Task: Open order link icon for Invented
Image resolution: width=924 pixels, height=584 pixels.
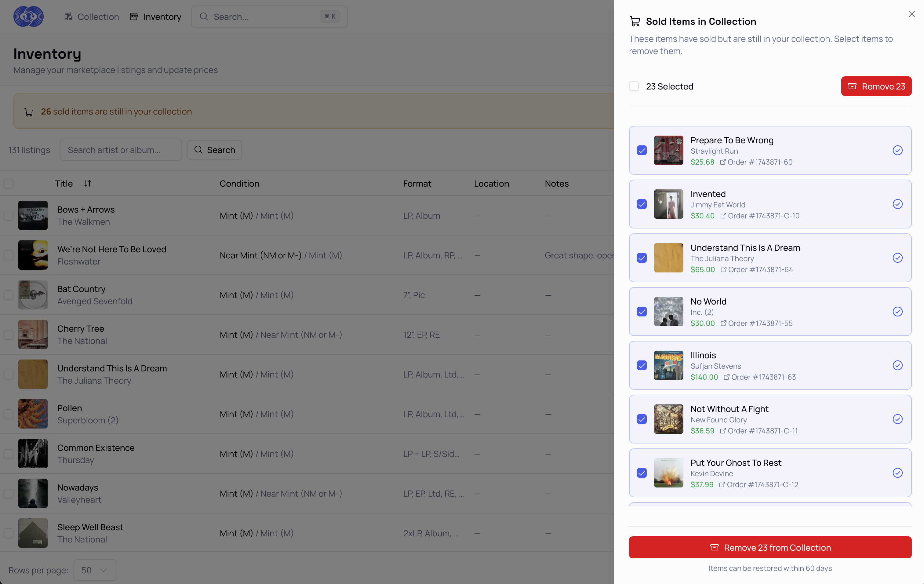Action: (723, 216)
